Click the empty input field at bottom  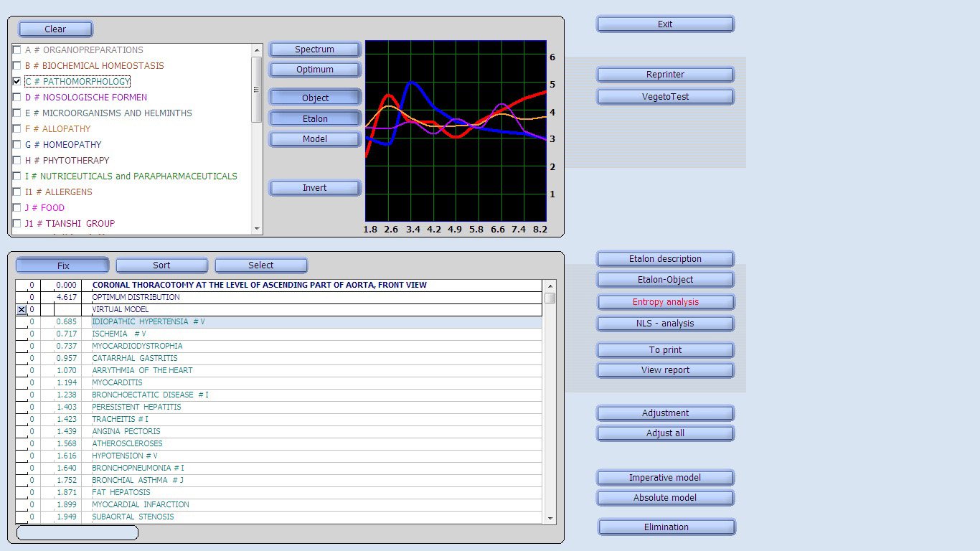pos(77,533)
